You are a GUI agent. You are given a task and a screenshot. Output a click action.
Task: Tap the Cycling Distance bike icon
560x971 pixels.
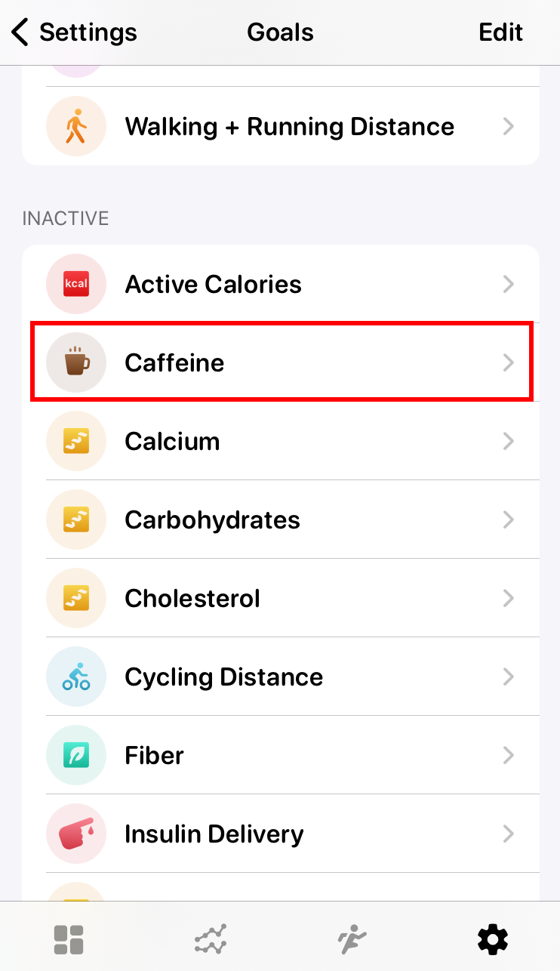(x=75, y=677)
